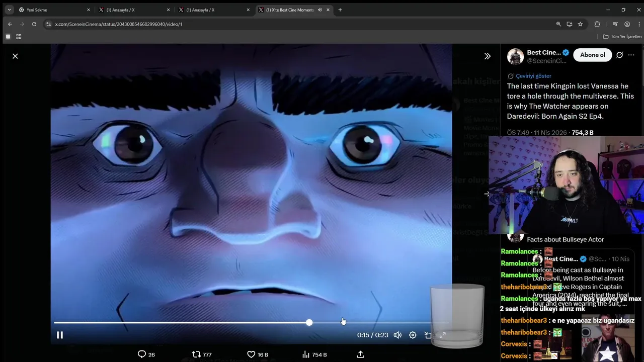This screenshot has width=644, height=362.
Task: Share the post via upload icon
Action: tap(360, 354)
